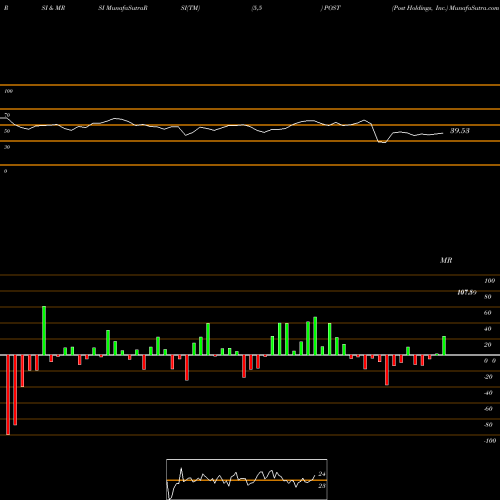Click the '(5,5' parameter text in header

[x=257, y=8]
